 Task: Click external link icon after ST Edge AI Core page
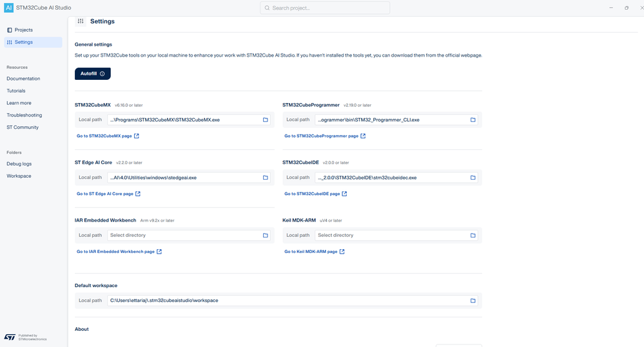click(138, 194)
